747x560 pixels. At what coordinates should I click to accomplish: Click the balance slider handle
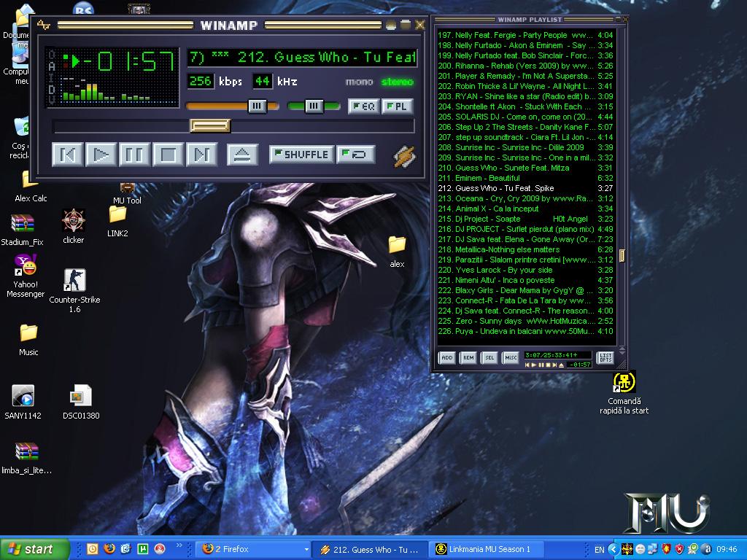[x=314, y=106]
